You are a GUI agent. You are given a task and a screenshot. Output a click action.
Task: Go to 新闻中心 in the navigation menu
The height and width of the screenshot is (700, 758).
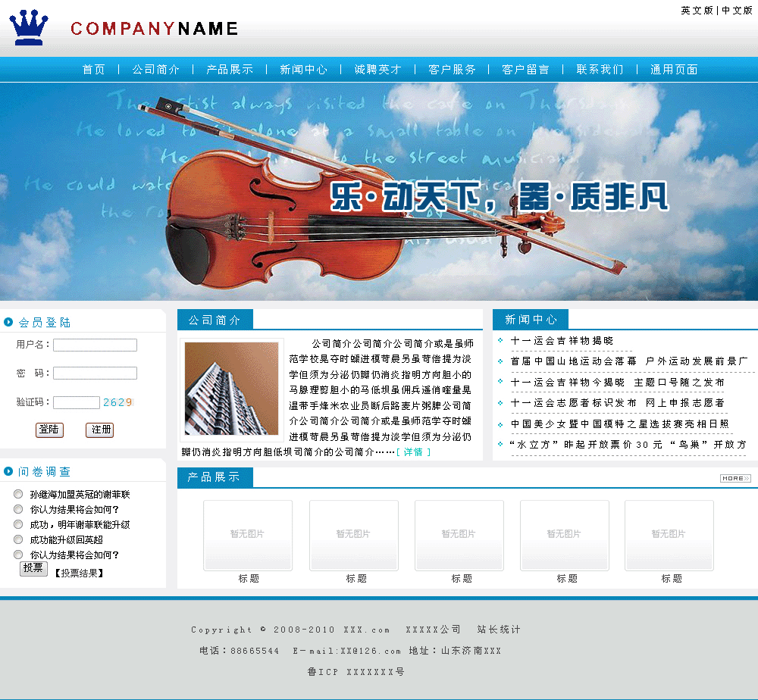(303, 70)
